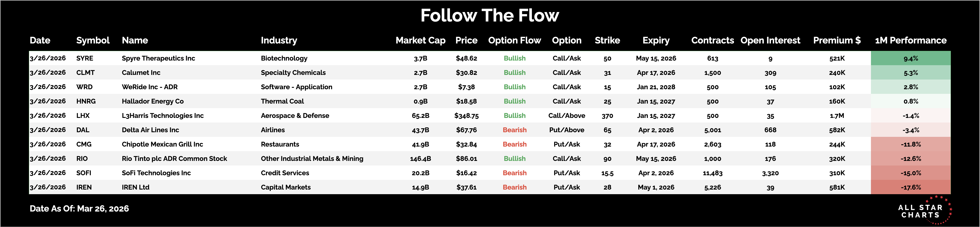Click Bullish flow label for LHX
Image resolution: width=980 pixels, height=227 pixels.
(514, 116)
